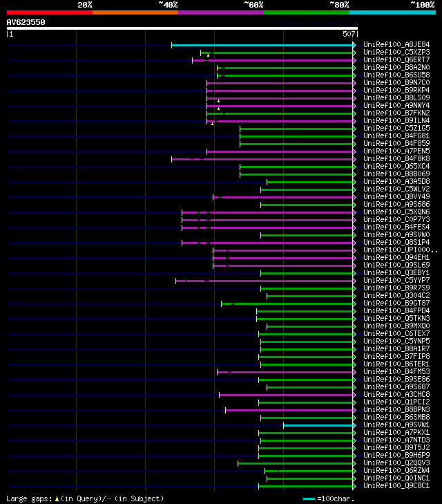Click the orange ~40% identity legend segment
442x504 pixels.
coord(135,12)
